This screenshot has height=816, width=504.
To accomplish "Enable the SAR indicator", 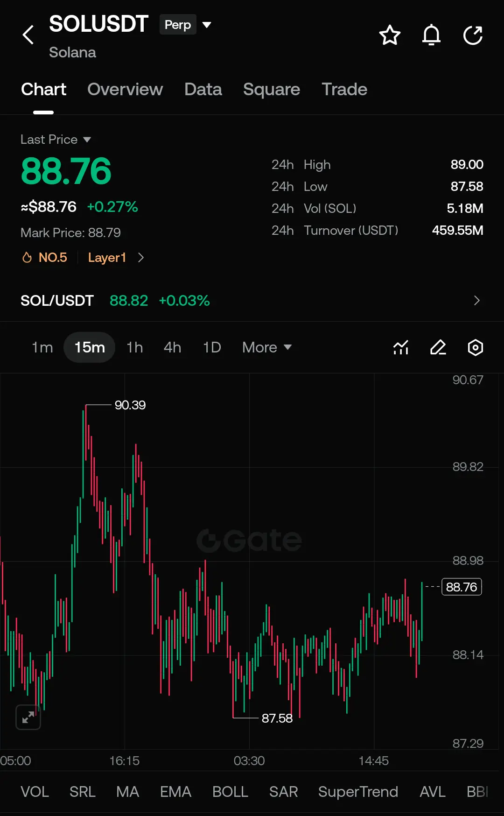I will [x=283, y=792].
